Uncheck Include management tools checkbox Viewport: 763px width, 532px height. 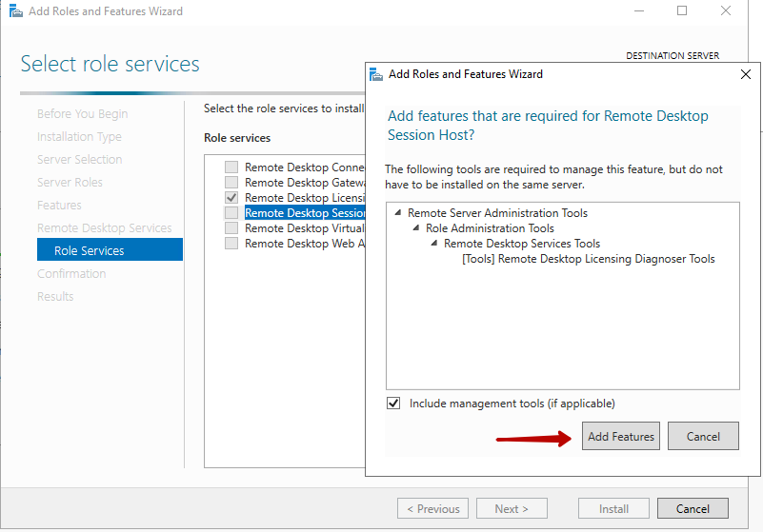[394, 404]
